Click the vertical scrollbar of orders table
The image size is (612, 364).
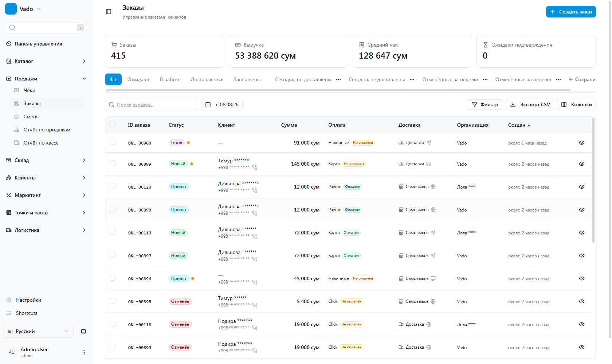[593, 180]
